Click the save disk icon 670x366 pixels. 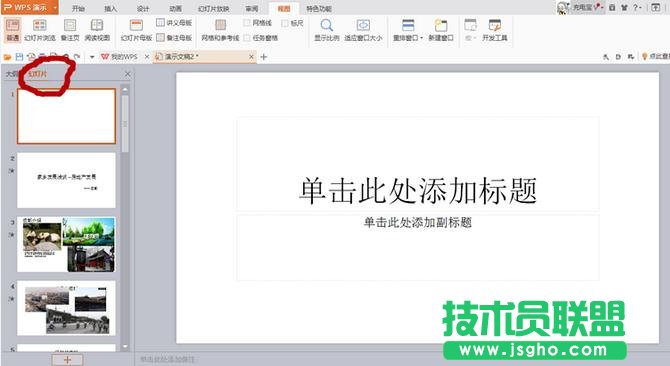[x=19, y=57]
